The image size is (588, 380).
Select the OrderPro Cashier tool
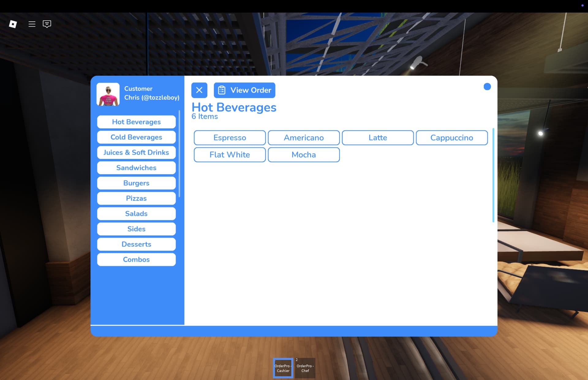click(283, 368)
